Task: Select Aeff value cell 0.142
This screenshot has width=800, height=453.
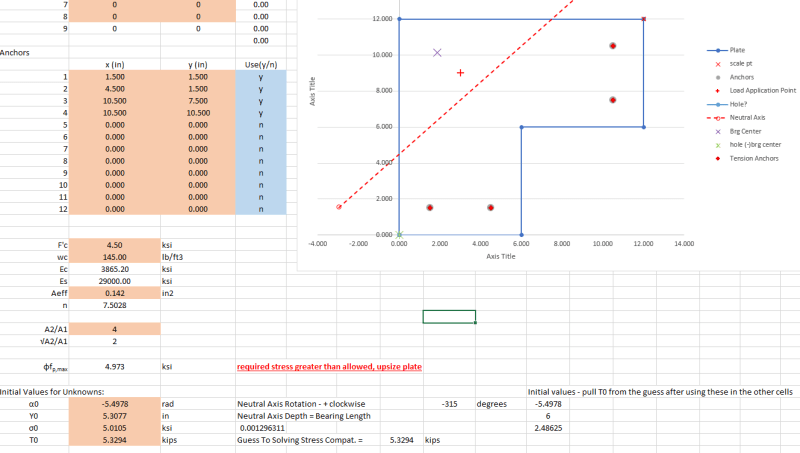Action: pos(115,293)
